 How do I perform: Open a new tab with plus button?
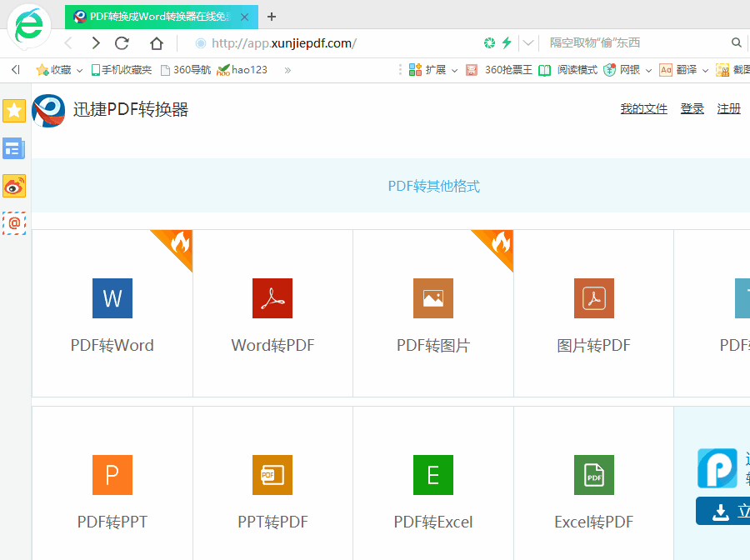[x=272, y=17]
